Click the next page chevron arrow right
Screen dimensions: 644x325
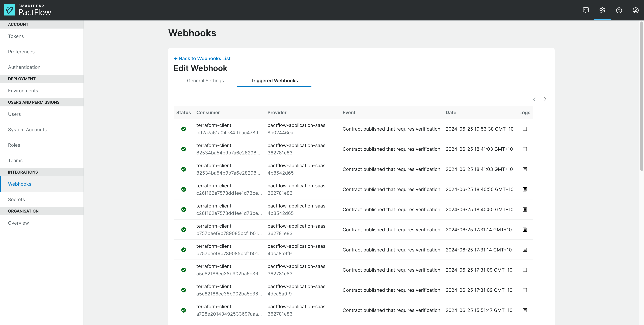pos(546,99)
